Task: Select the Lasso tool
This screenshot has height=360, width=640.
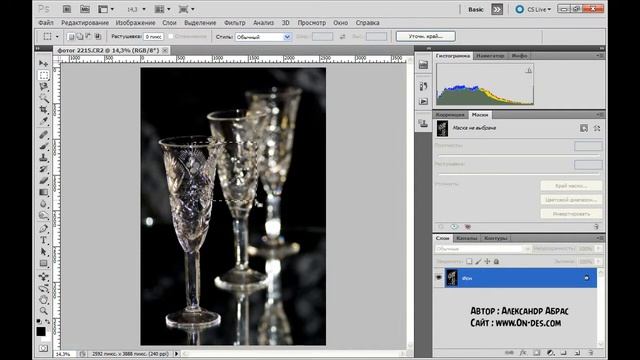Action: coord(44,87)
